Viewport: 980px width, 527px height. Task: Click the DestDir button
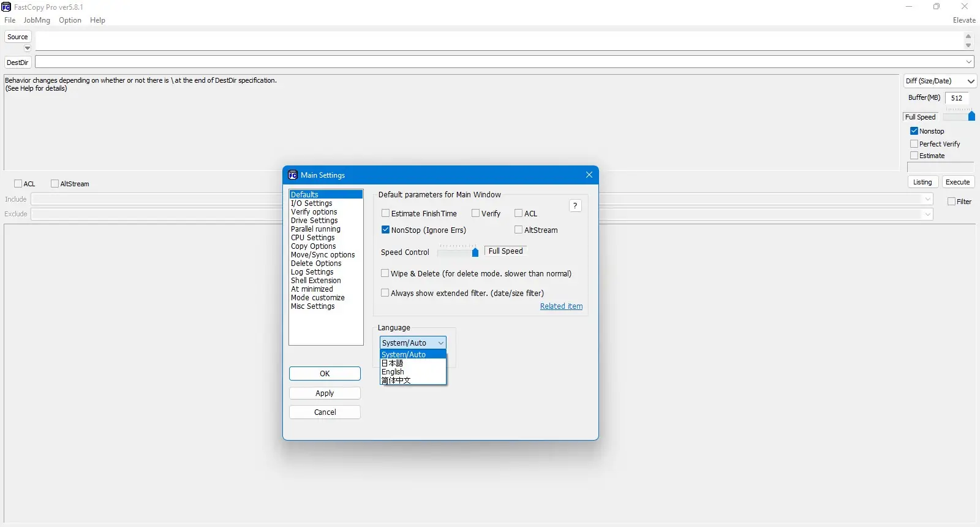pos(18,63)
